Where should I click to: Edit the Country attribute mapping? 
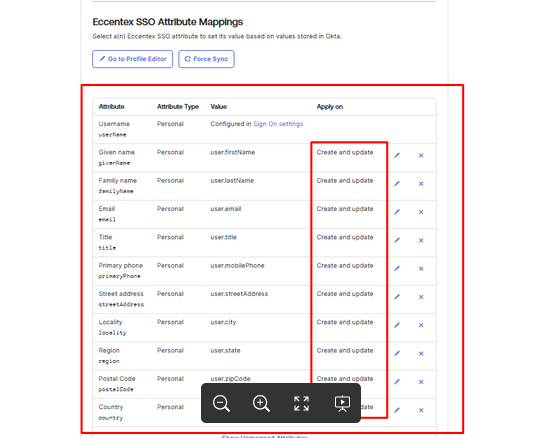pos(397,410)
